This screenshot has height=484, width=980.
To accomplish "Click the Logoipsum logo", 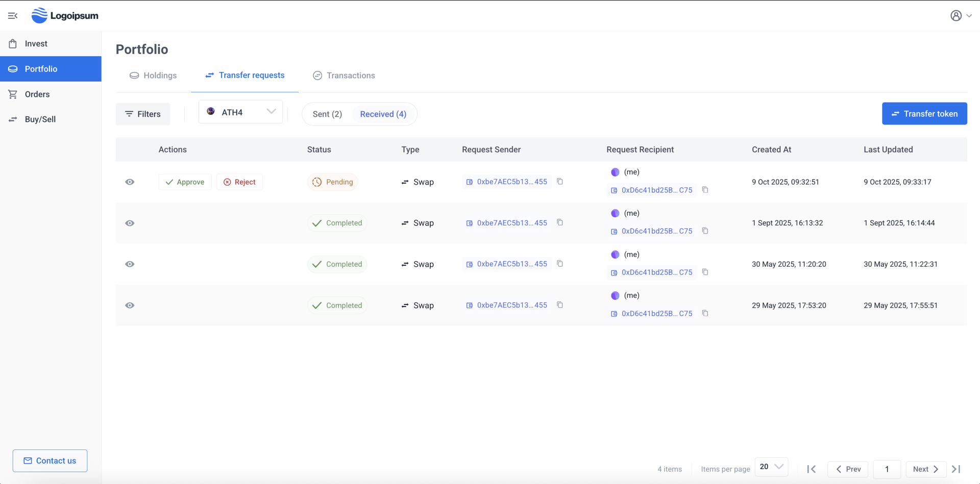I will [x=65, y=16].
